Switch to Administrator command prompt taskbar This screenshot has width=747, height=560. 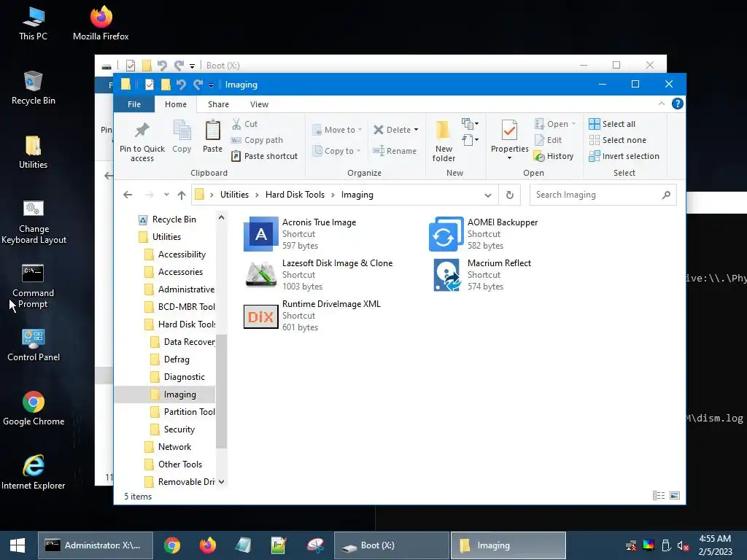(x=96, y=545)
